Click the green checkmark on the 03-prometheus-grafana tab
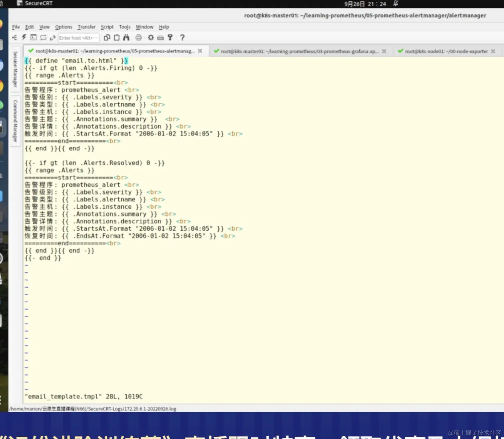504x439 pixels. 216,51
